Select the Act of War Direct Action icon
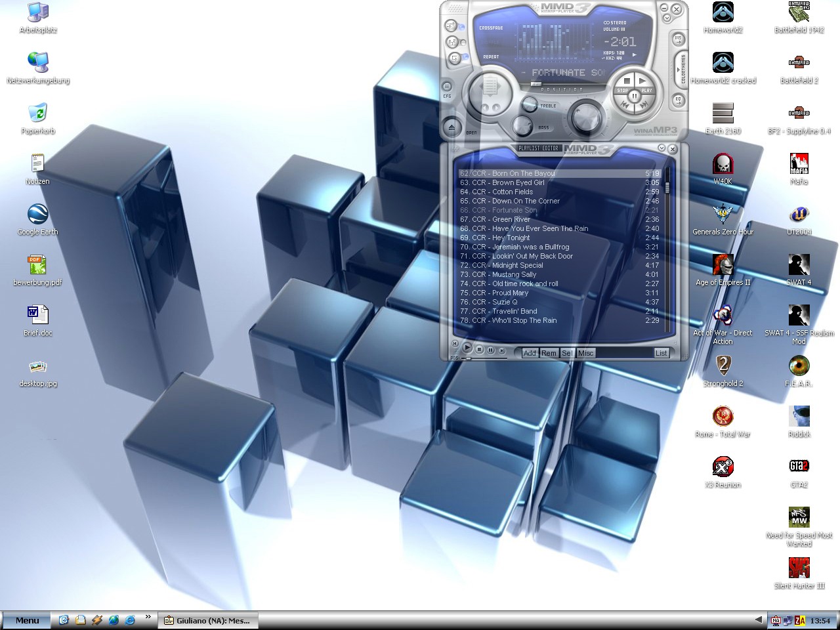Screen dimensions: 840x630 [x=723, y=325]
